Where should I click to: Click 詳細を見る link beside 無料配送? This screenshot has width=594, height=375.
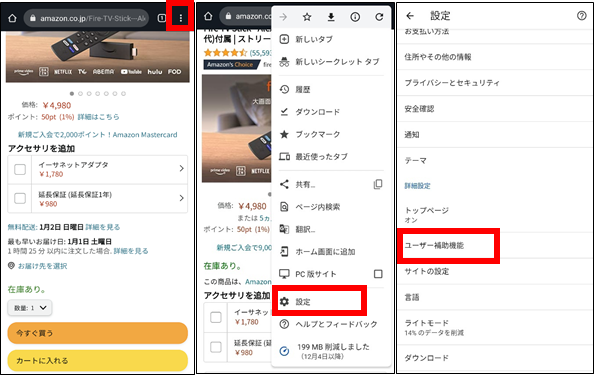pyautogui.click(x=103, y=227)
